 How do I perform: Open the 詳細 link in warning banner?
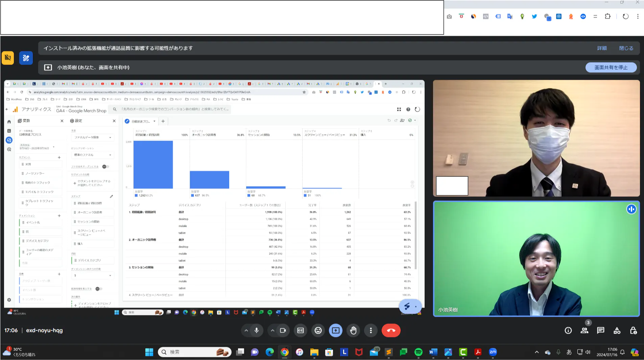click(602, 48)
